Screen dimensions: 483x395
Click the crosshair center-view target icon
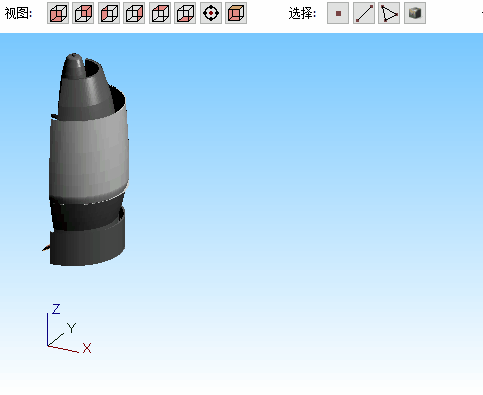coord(211,13)
